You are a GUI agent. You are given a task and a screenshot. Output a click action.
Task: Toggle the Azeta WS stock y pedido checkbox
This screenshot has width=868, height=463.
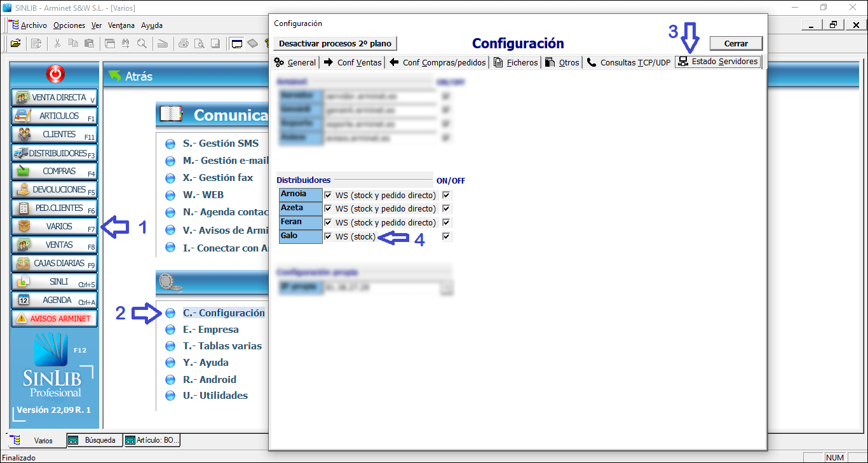click(x=328, y=208)
